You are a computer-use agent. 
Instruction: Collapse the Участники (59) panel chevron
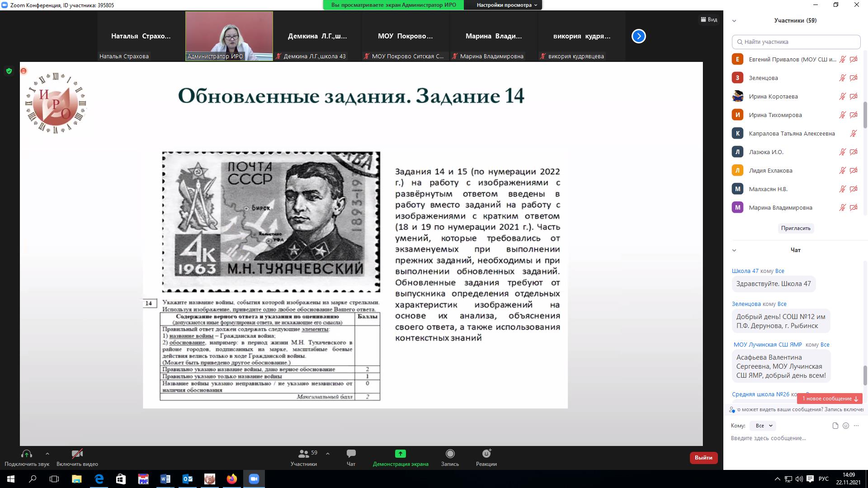point(734,21)
